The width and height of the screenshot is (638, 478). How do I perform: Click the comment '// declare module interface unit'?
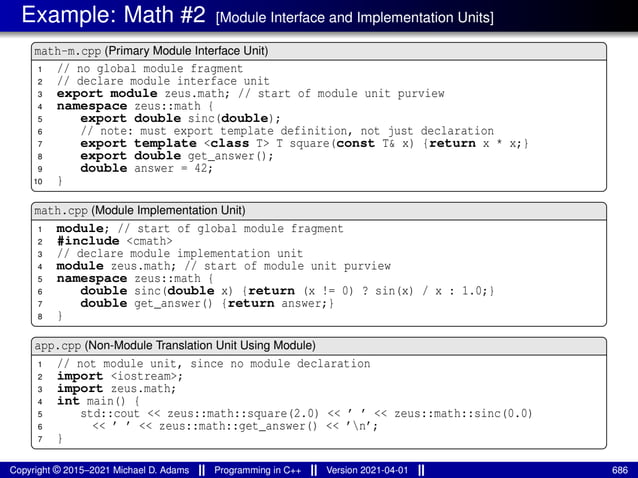163,81
